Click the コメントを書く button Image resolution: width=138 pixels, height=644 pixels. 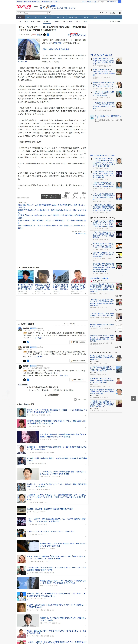tap(69, 324)
